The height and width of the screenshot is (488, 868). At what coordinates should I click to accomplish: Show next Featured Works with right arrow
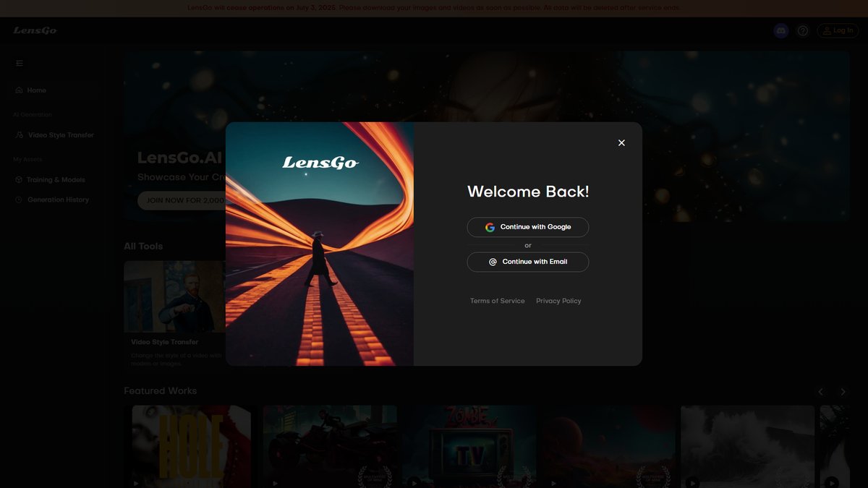click(843, 392)
